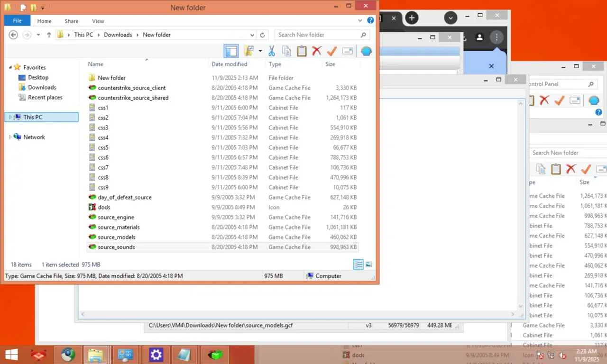Click the profile avatar icon in browser window

click(479, 37)
